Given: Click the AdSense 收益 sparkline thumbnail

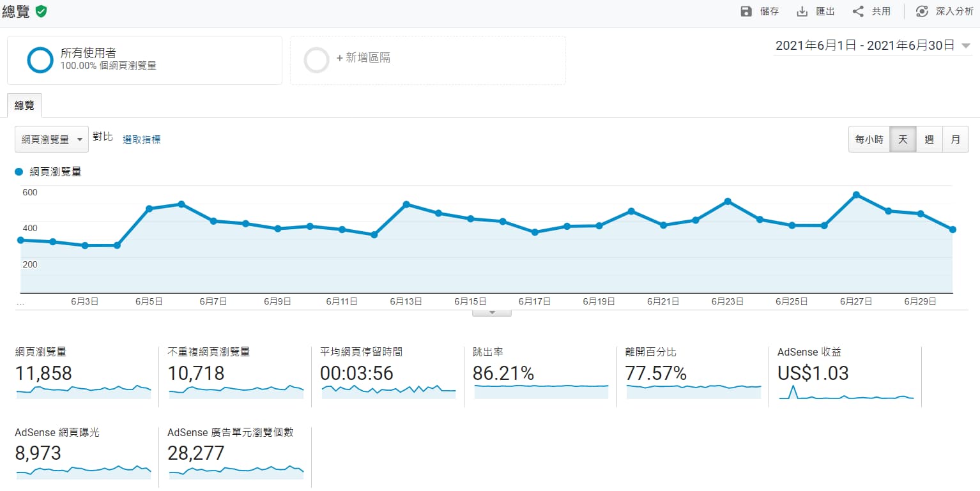Looking at the screenshot, I should tap(846, 393).
